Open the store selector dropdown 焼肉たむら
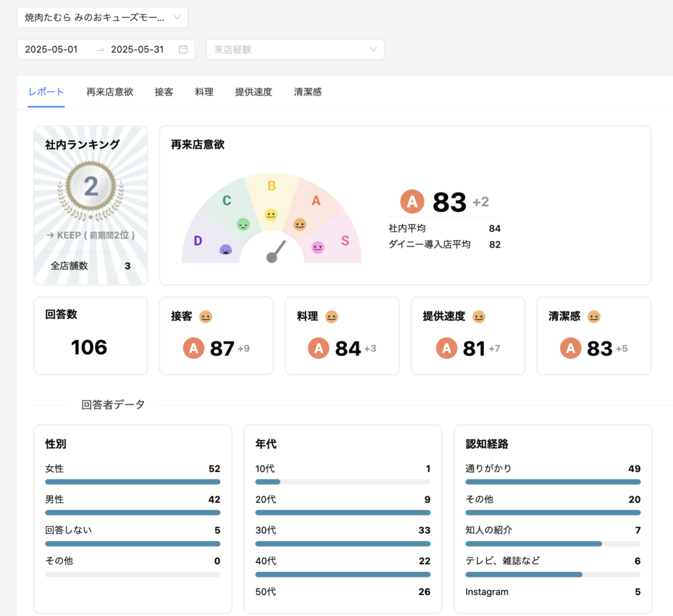Image resolution: width=673 pixels, height=616 pixels. [103, 18]
